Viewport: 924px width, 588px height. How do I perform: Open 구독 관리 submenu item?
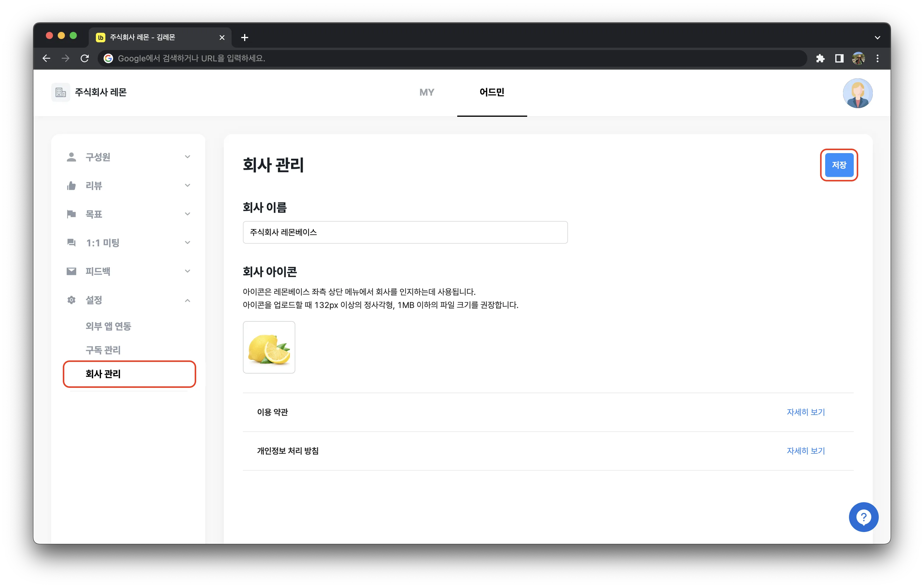point(103,350)
